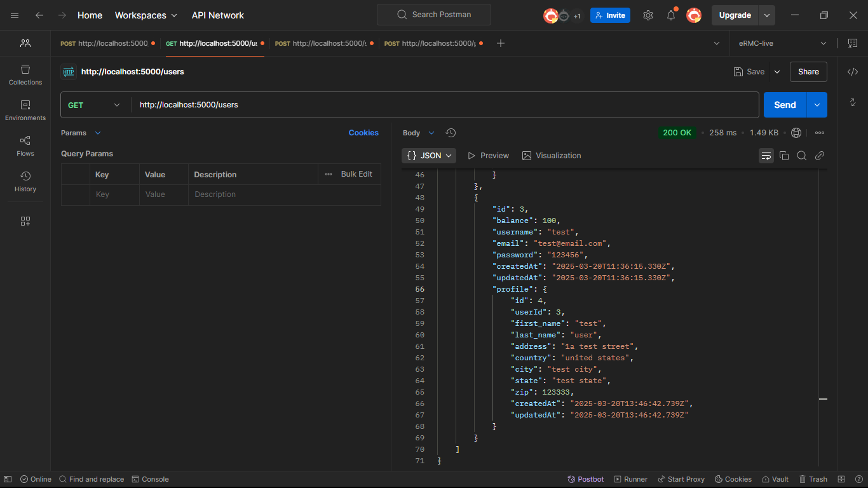This screenshot has width=868, height=488.
Task: Open the variables-in-request pane icon
Action: tap(853, 43)
